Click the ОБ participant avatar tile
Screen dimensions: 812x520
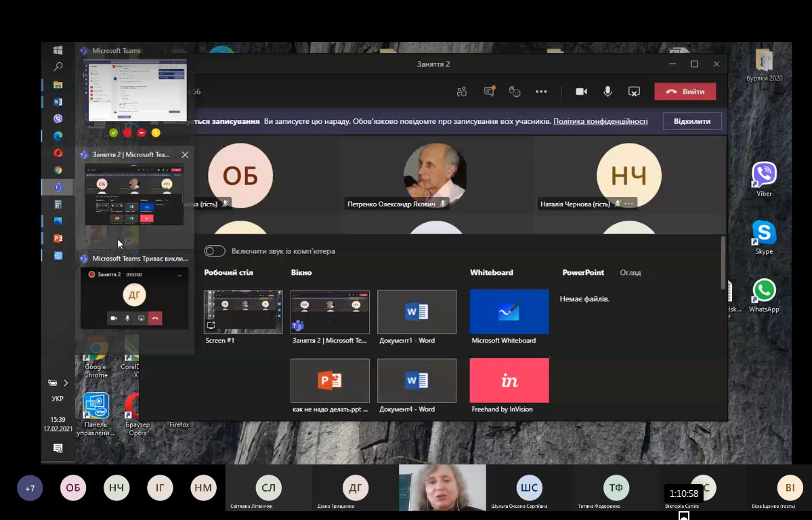pos(240,175)
